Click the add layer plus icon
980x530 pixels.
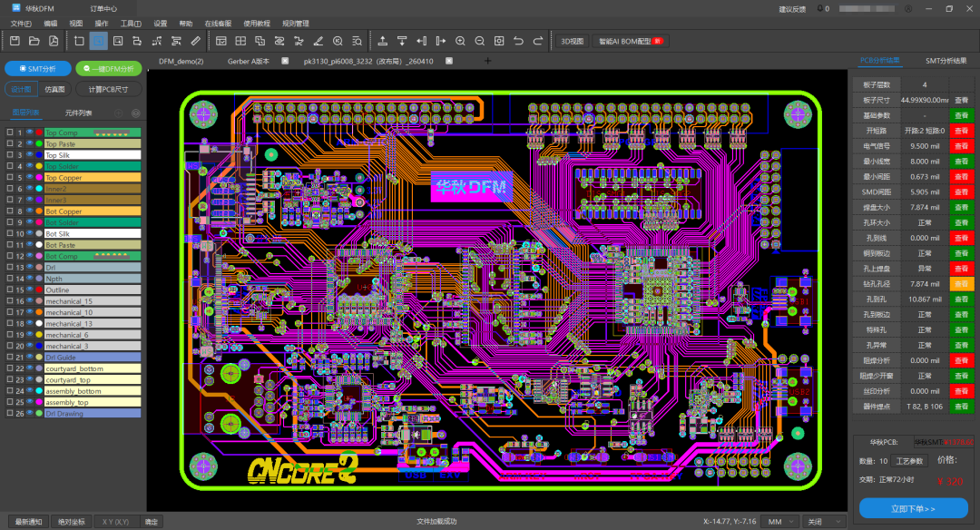(x=118, y=113)
